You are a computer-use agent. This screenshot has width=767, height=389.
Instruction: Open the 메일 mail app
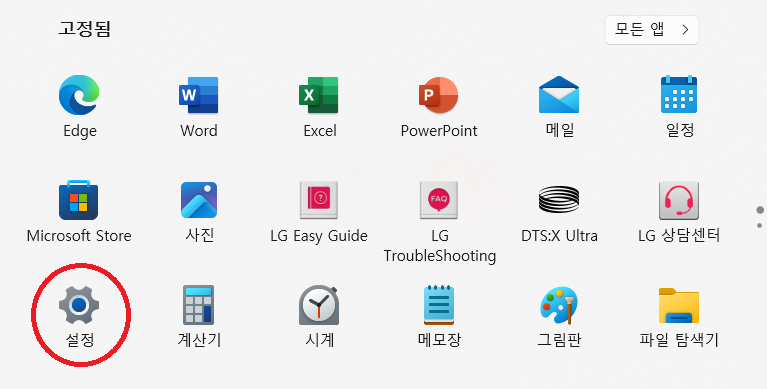(x=559, y=95)
